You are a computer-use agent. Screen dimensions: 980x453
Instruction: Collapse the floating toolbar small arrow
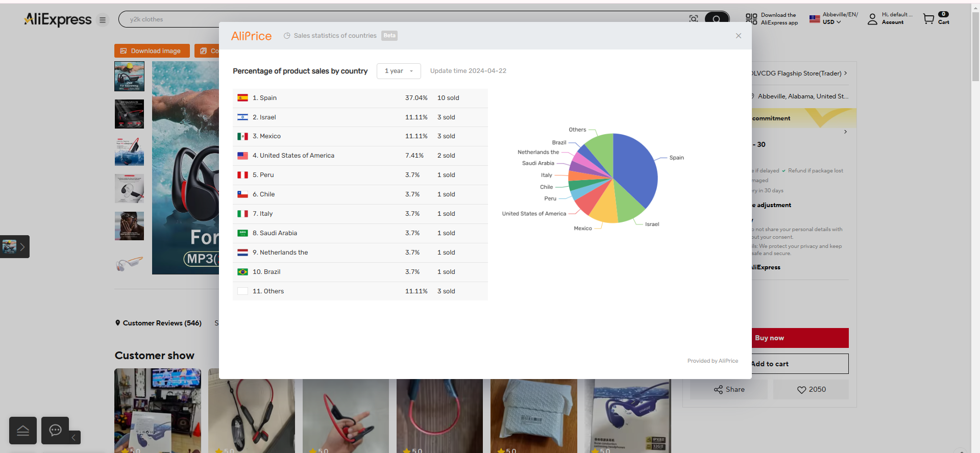tap(73, 438)
